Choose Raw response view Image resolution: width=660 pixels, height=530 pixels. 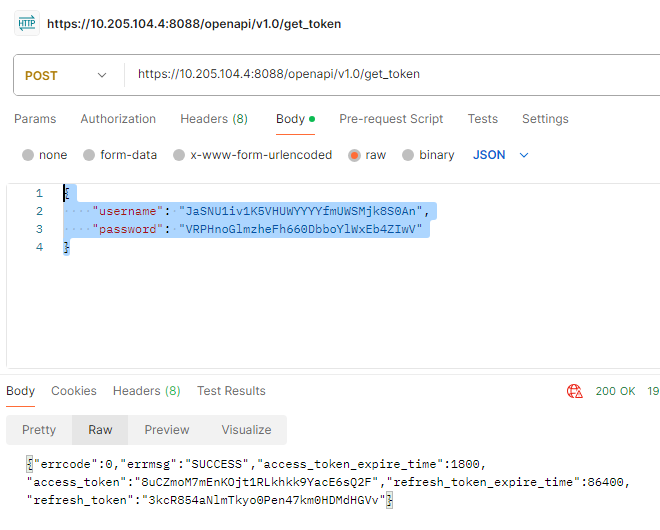coord(100,430)
